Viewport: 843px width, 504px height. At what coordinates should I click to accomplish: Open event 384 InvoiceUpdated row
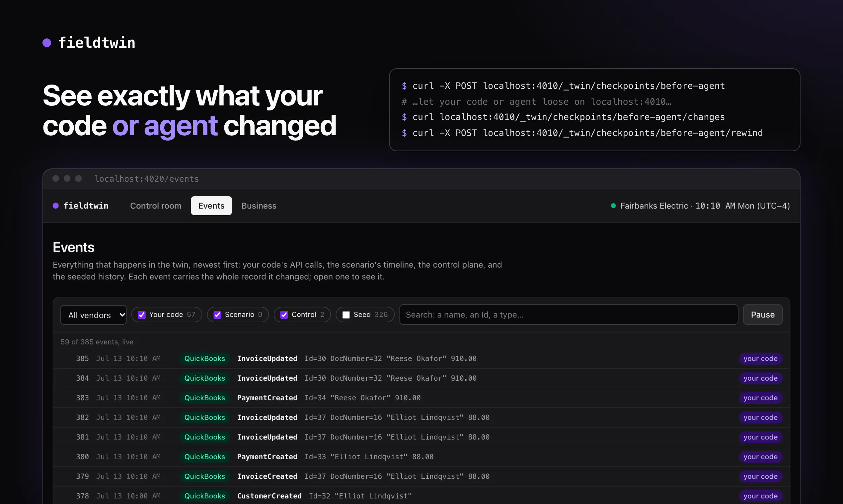pyautogui.click(x=421, y=378)
